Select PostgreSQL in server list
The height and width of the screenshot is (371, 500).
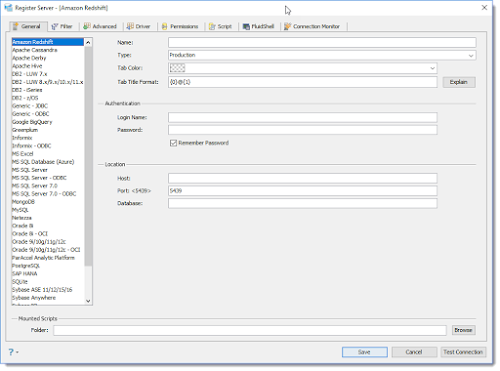pyautogui.click(x=48, y=266)
